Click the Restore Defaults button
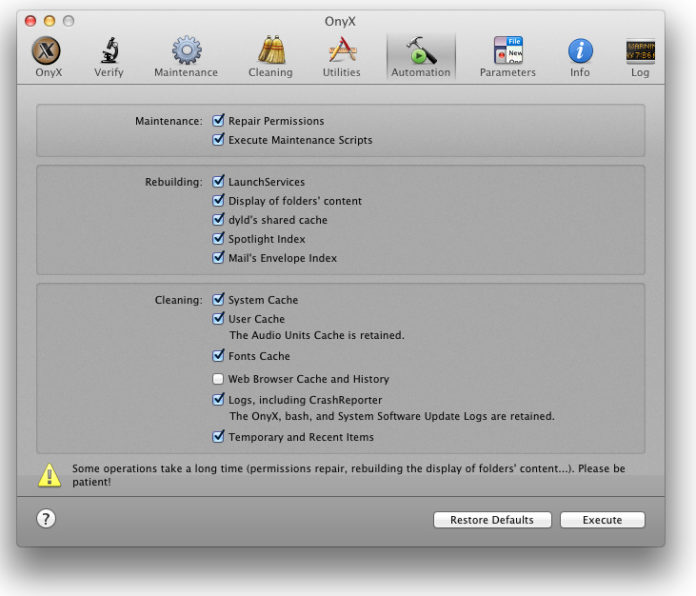 pos(492,520)
